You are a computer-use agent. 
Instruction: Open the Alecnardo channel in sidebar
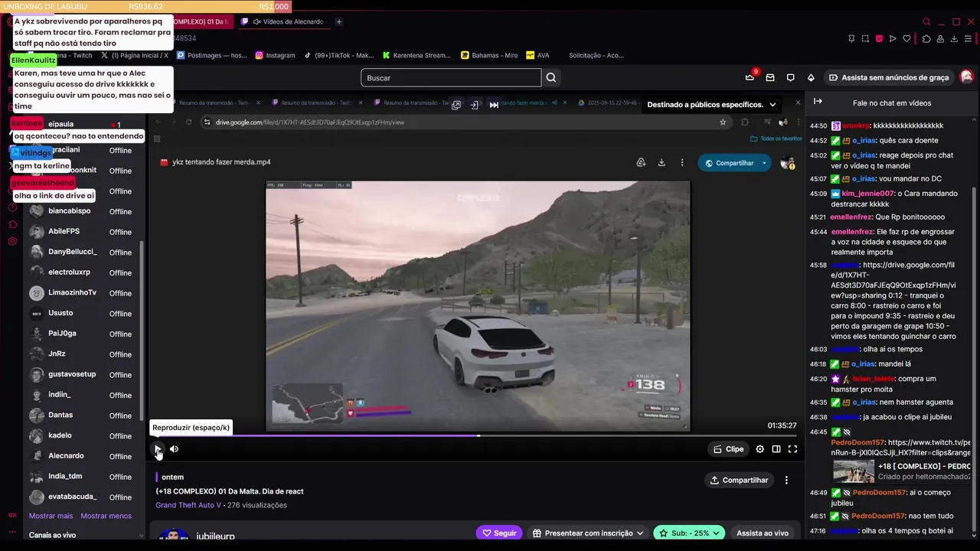[x=83, y=456]
